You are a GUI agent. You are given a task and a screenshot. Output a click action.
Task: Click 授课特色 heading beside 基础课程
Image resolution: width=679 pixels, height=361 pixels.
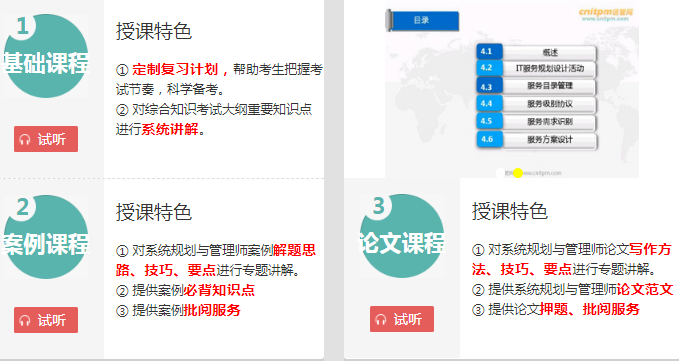[154, 31]
